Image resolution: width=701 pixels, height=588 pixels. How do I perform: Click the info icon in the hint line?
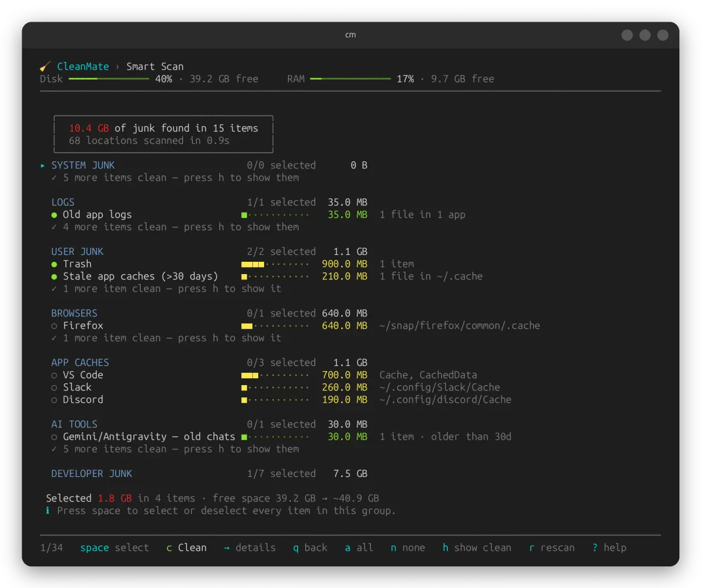tap(48, 511)
